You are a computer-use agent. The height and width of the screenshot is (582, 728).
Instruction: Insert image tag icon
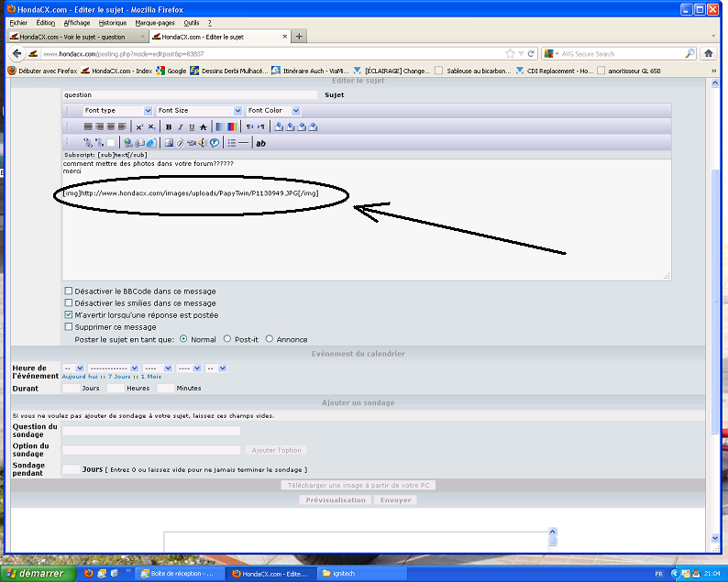click(169, 143)
